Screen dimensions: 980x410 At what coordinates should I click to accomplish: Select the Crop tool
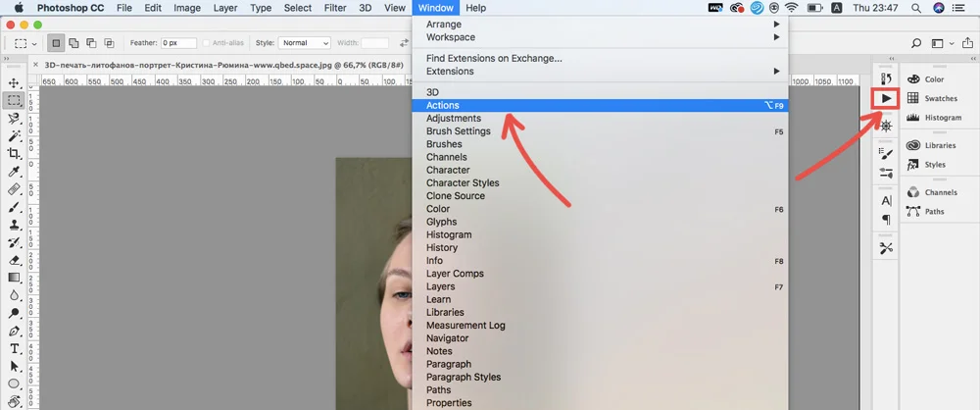click(13, 153)
